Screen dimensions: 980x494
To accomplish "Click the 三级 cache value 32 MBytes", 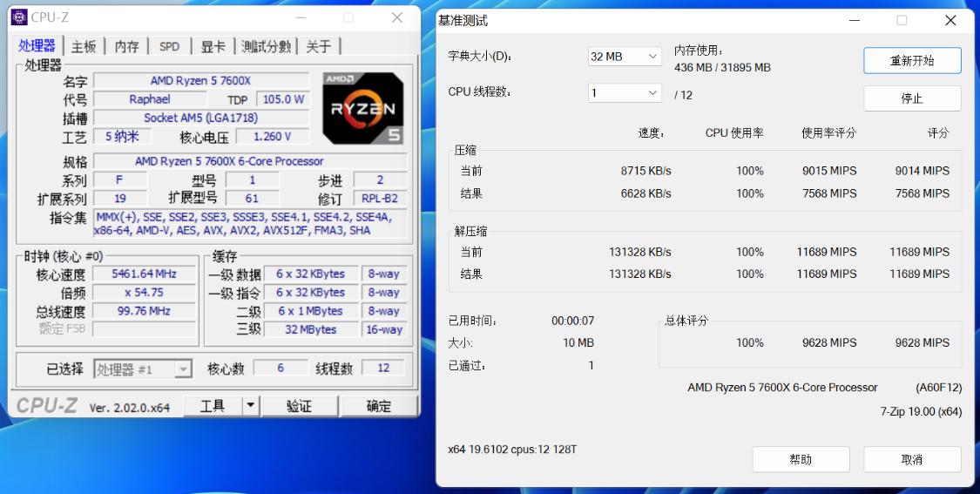I will tap(311, 329).
